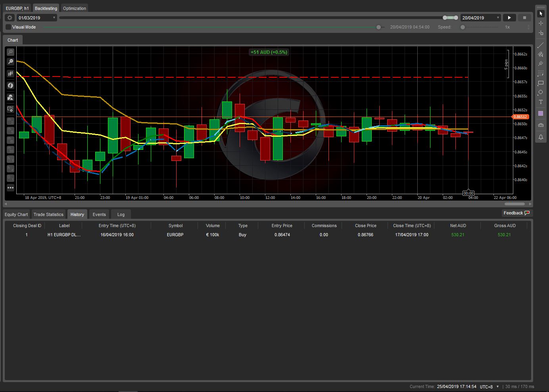Open price alerts bell icon
549x392 pixels.
click(x=541, y=137)
